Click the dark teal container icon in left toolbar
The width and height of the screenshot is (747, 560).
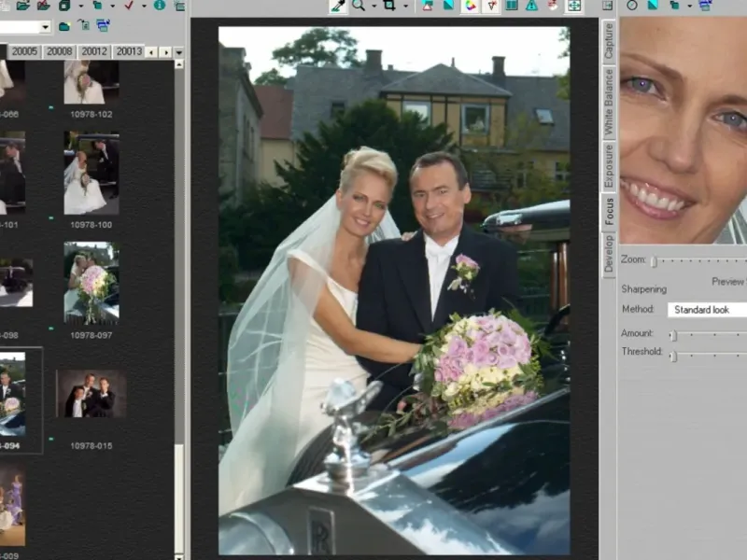click(64, 6)
